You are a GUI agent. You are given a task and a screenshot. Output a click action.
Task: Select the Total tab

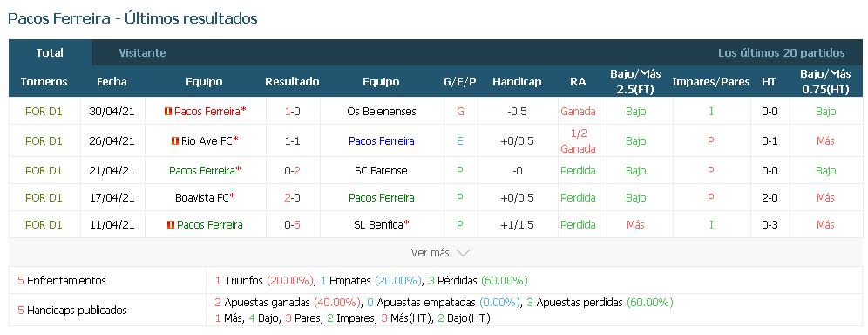point(50,53)
